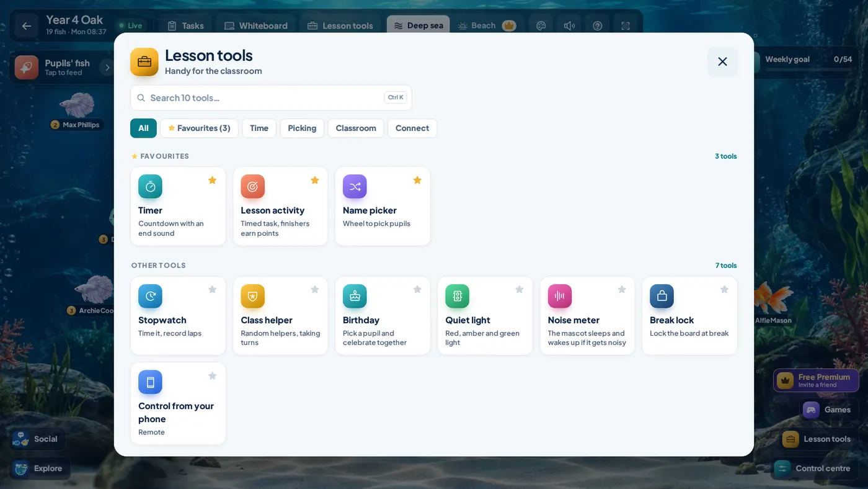Screen dimensions: 868x489
Task: Open the Timer tool icon
Action: (x=150, y=186)
